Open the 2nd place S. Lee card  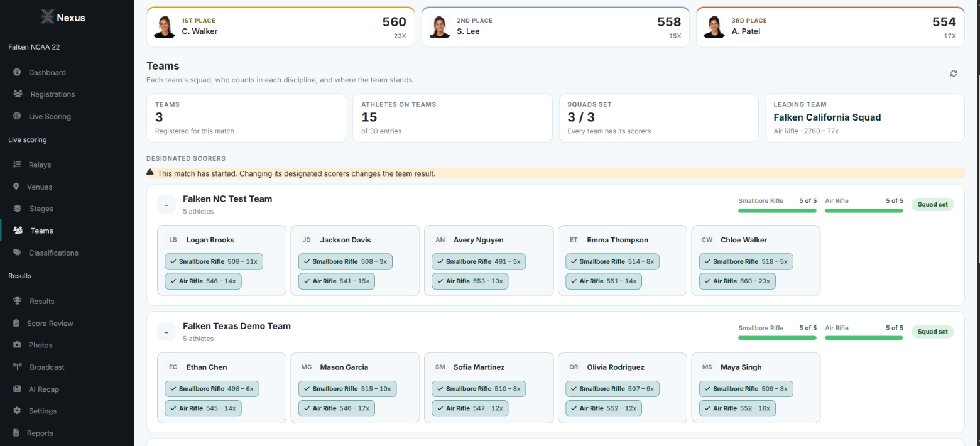point(555,27)
